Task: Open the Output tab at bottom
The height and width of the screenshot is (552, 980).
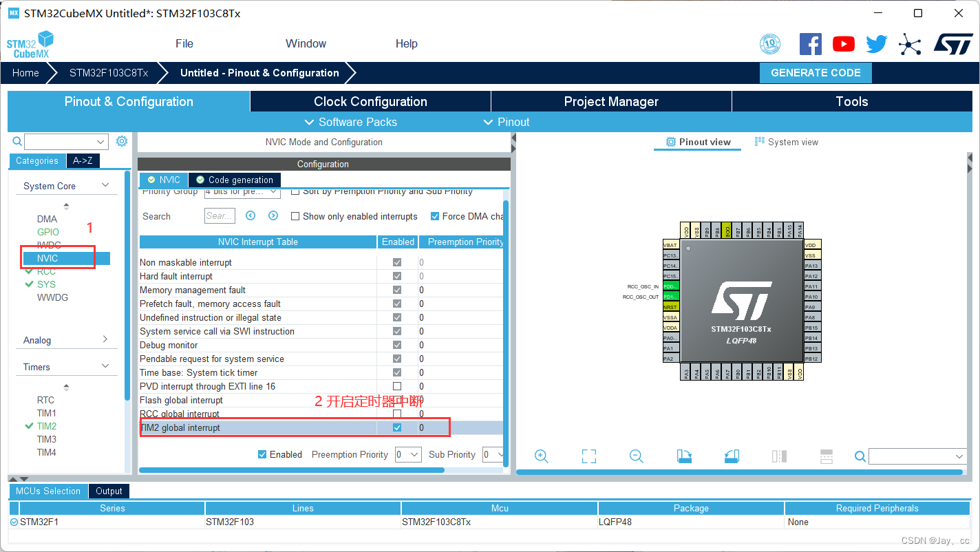Action: coord(109,491)
